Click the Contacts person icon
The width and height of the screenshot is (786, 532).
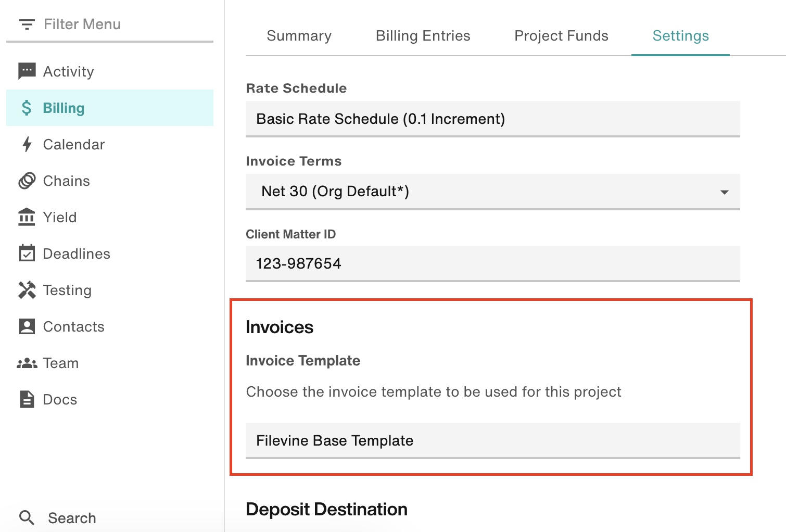(27, 326)
